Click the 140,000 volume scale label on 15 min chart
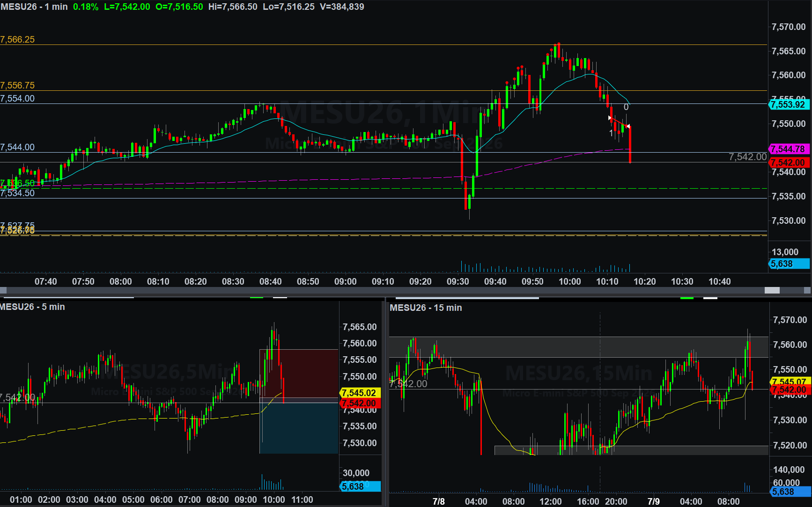812x507 pixels. coord(789,470)
